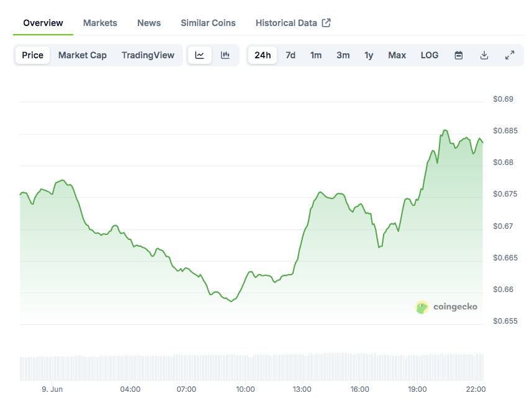
Task: Select the Overview tab
Action: (x=43, y=23)
